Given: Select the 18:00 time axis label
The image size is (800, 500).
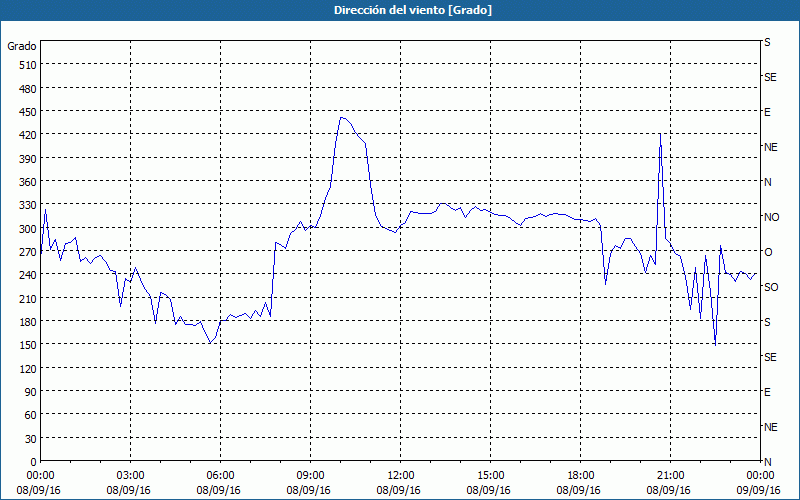Looking at the screenshot, I should (x=580, y=476).
